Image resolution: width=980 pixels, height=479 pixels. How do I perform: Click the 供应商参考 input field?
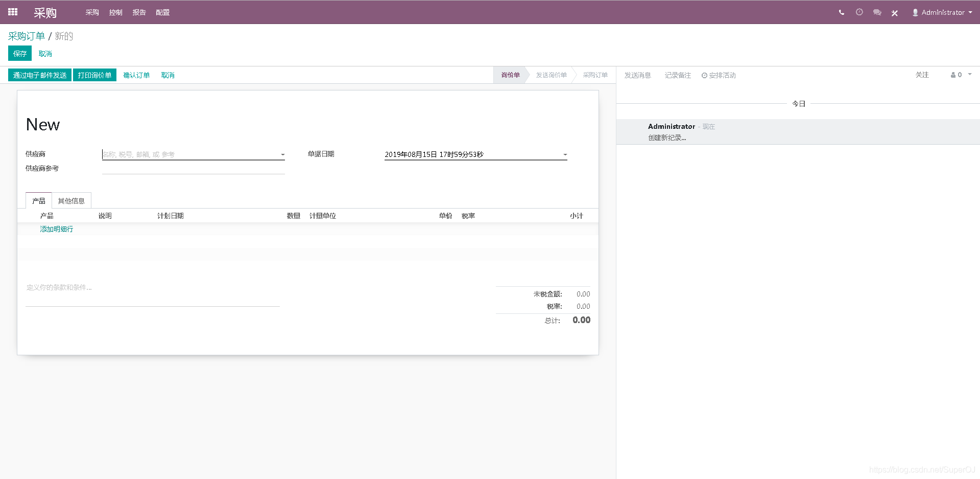193,168
